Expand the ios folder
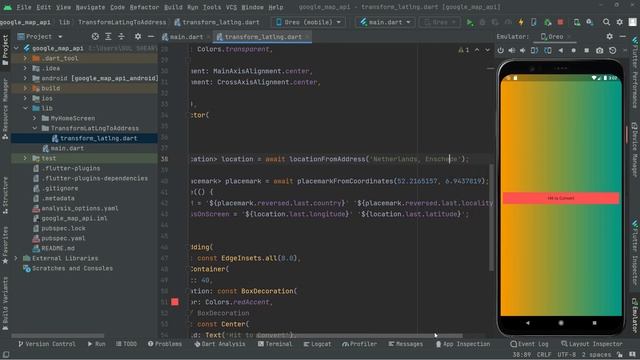This screenshot has width=640, height=360. (25, 98)
